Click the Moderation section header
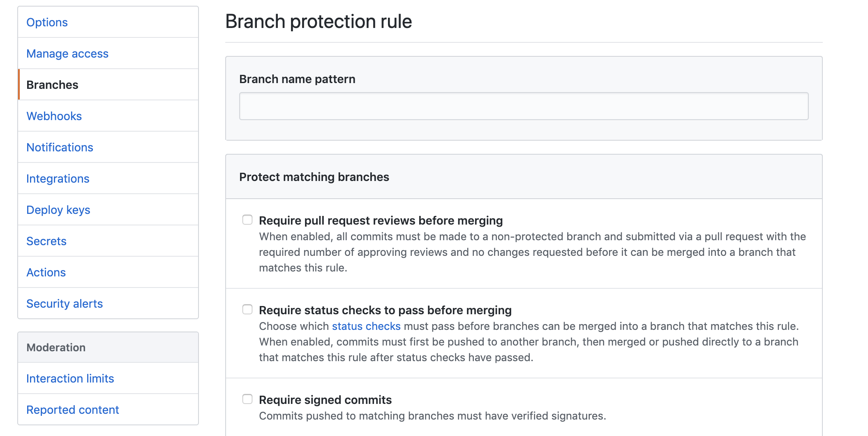Viewport: 868px width, 436px height. coord(56,347)
